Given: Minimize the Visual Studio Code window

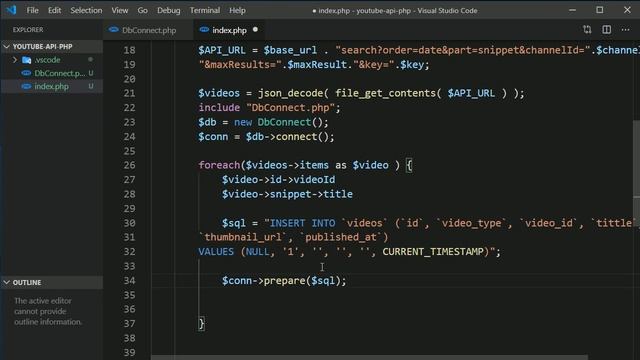Looking at the screenshot, I should pos(573,10).
